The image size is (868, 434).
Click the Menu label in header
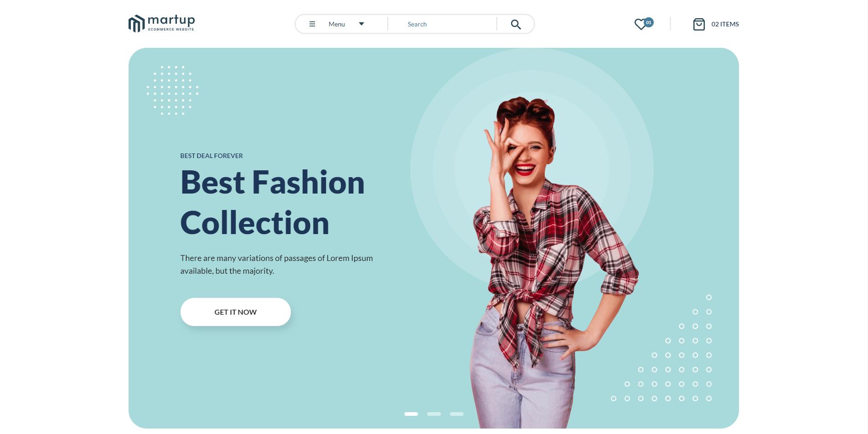[x=336, y=24]
